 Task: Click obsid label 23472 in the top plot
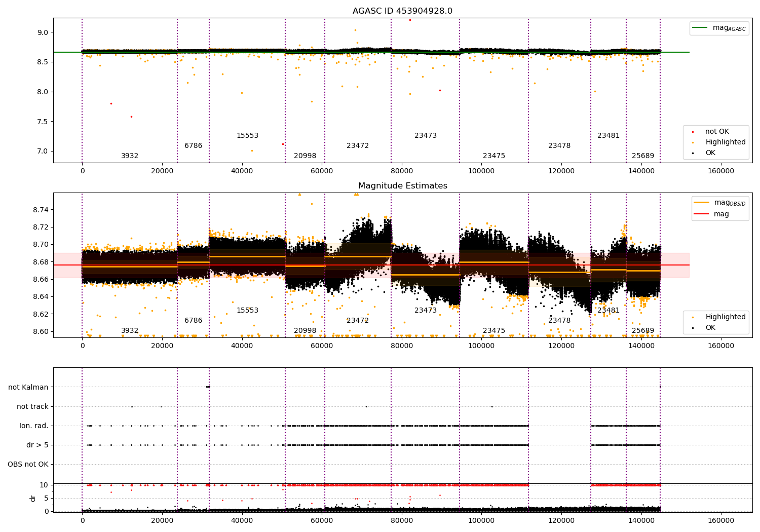358,146
